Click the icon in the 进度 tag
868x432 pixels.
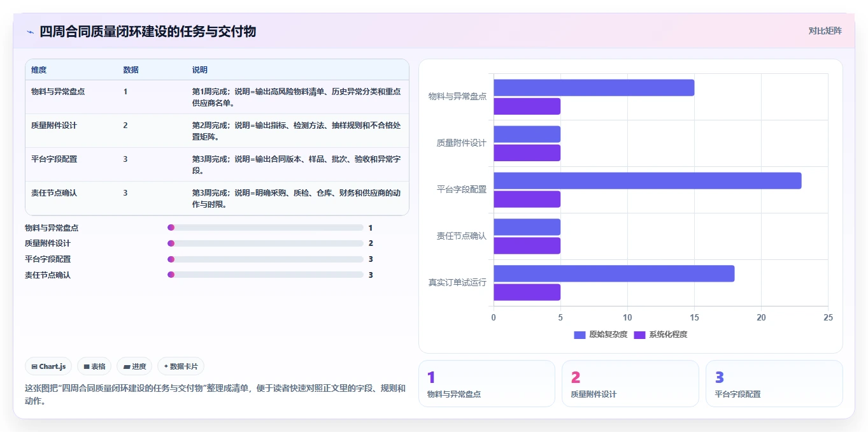pyautogui.click(x=127, y=366)
